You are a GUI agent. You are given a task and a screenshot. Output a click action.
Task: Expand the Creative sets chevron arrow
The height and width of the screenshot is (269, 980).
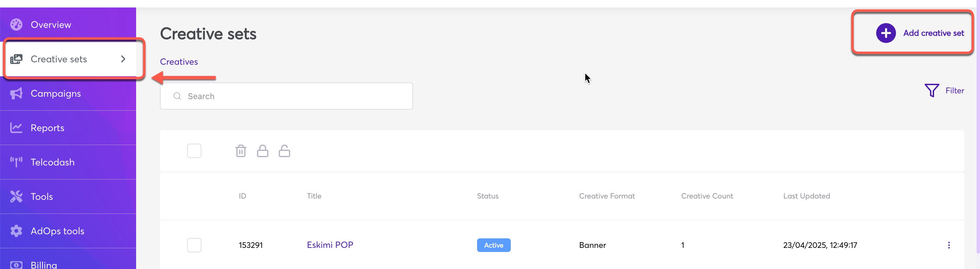123,59
